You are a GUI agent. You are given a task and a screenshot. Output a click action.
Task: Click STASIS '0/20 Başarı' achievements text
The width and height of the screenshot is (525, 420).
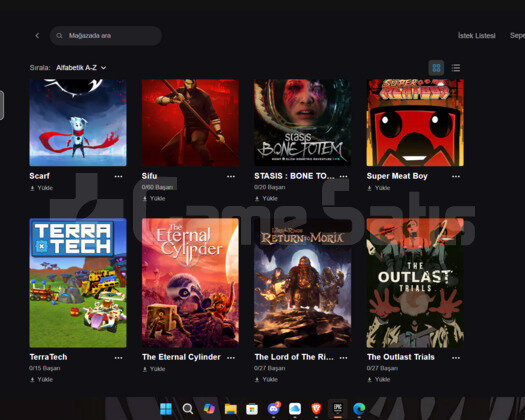270,187
